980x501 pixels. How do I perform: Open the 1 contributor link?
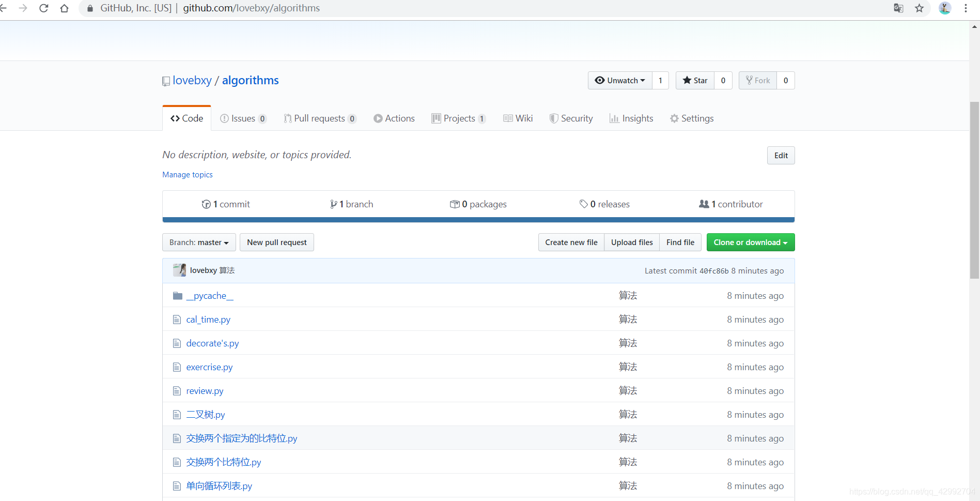point(731,204)
